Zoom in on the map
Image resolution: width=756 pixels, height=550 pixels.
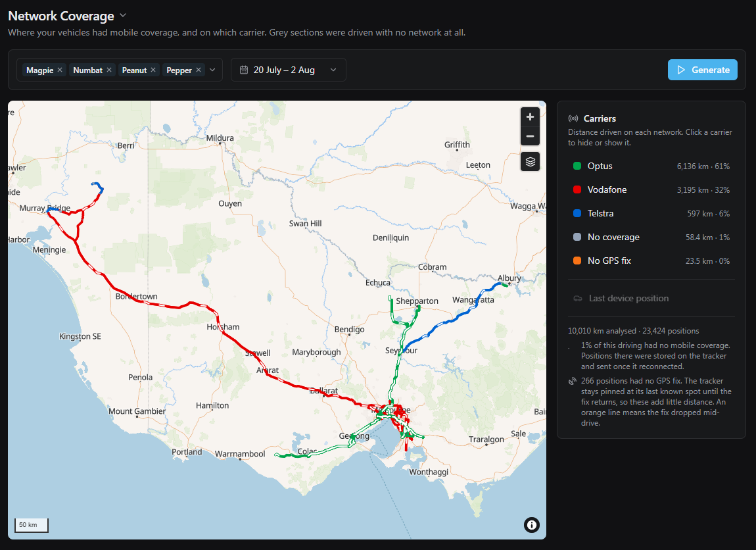click(530, 116)
